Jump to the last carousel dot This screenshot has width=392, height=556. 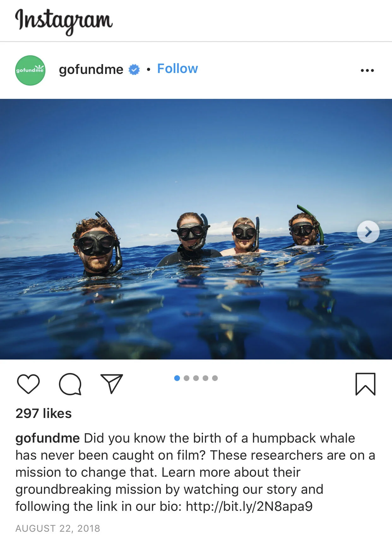[x=215, y=378]
